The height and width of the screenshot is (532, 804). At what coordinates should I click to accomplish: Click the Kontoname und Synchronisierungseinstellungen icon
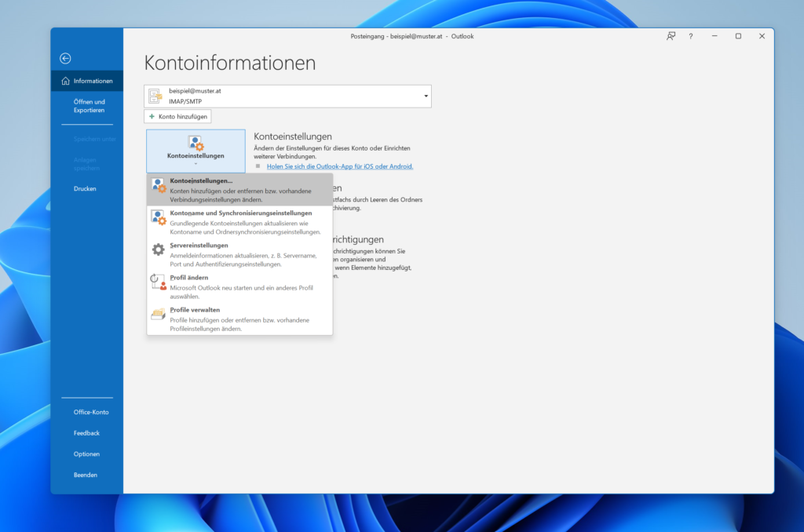(157, 216)
